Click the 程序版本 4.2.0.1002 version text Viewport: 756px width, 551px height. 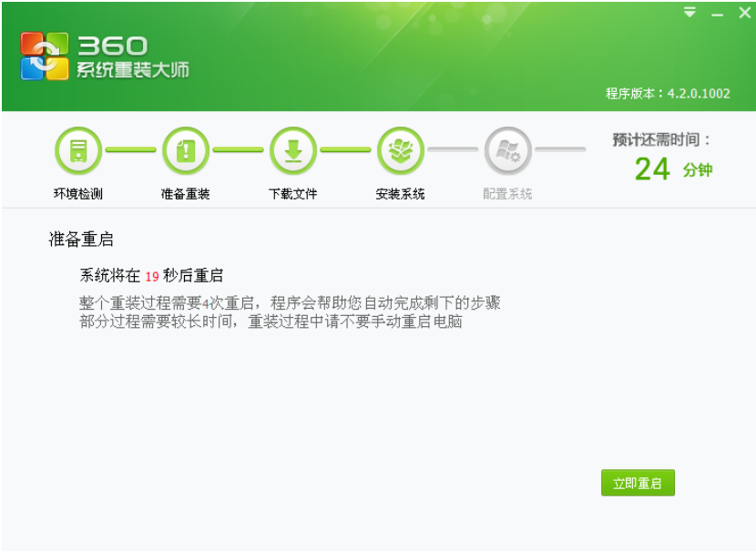(x=668, y=93)
